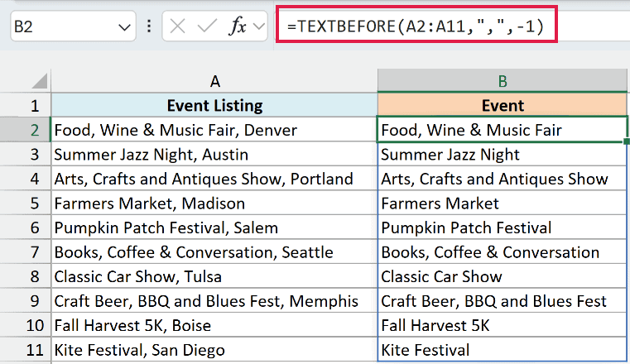Select row 8 header

tap(26, 277)
